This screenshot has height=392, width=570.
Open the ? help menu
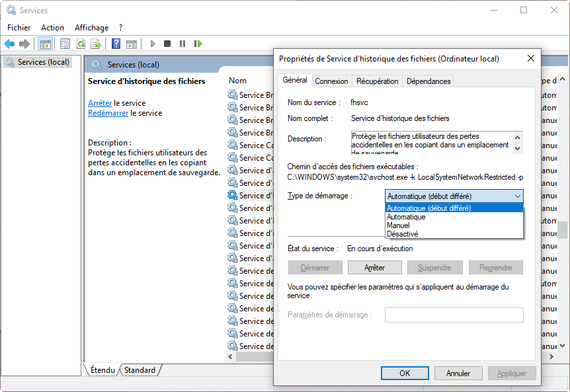pos(121,28)
